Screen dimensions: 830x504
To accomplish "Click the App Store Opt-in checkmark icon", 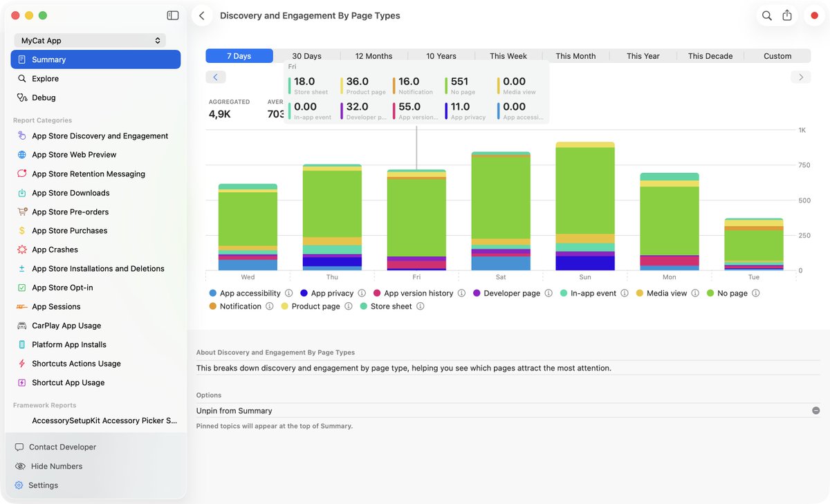I will 22,288.
